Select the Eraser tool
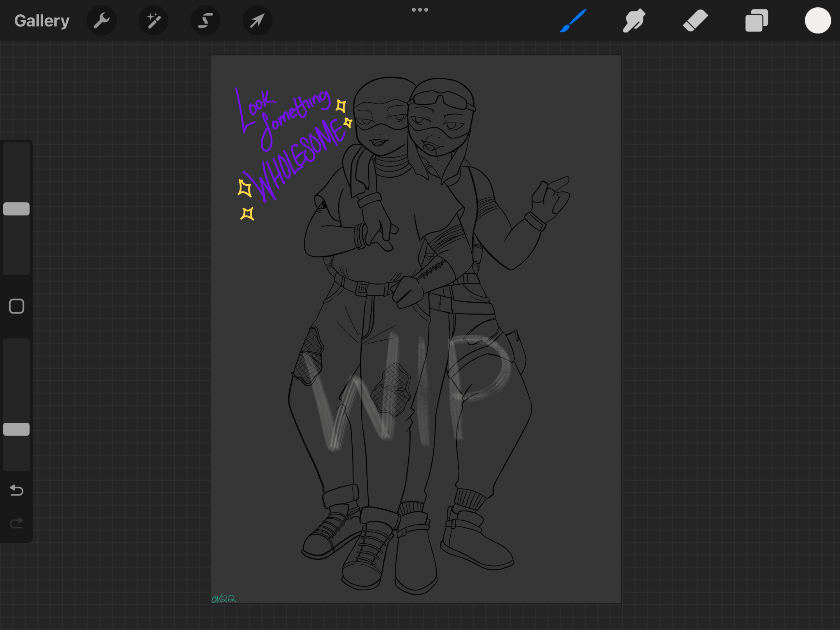 coord(695,21)
